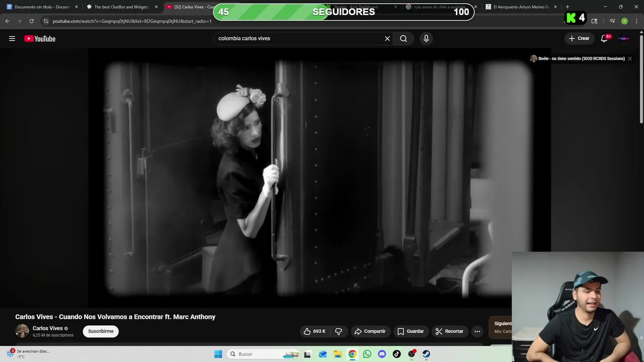
Task: Open File Explorer from taskbar
Action: coord(338,354)
